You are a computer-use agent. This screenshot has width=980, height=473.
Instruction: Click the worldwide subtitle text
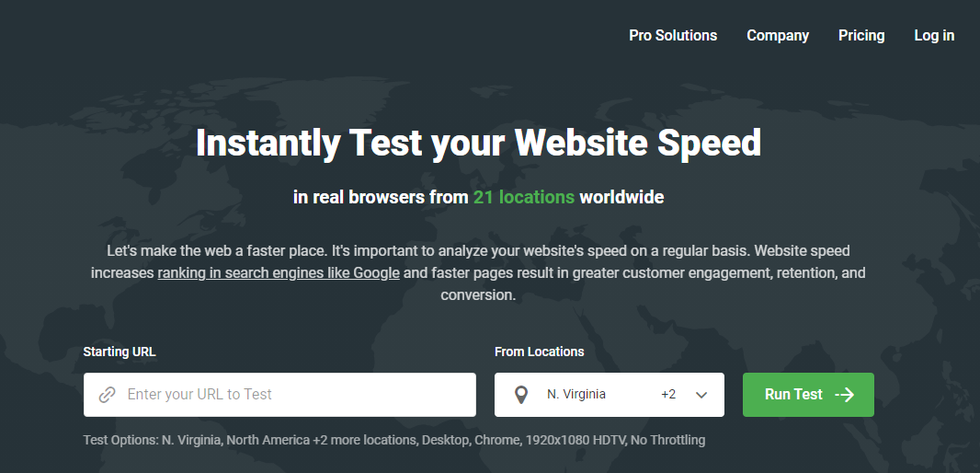click(621, 197)
